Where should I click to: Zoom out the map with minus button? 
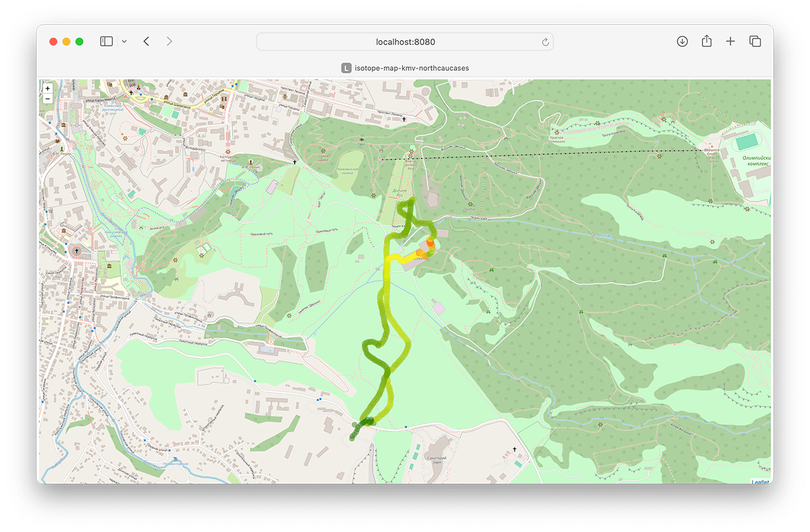47,99
